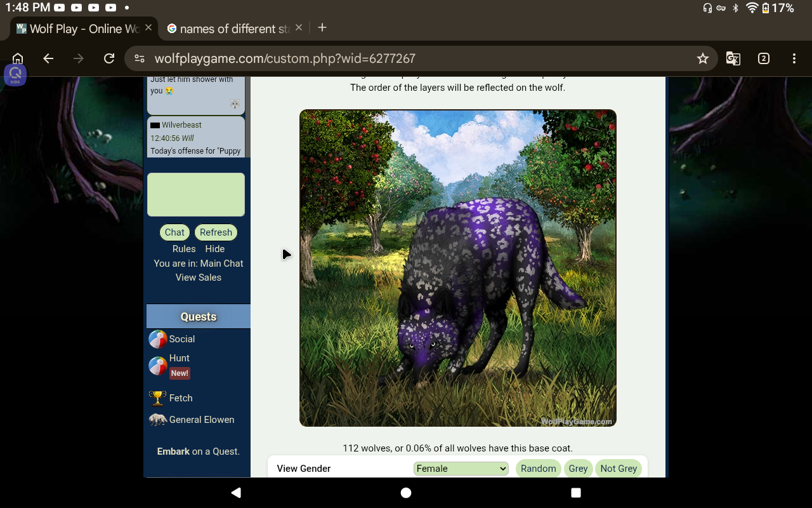Image resolution: width=812 pixels, height=508 pixels.
Task: Close the 'names of different' Google tab
Action: pyautogui.click(x=299, y=28)
